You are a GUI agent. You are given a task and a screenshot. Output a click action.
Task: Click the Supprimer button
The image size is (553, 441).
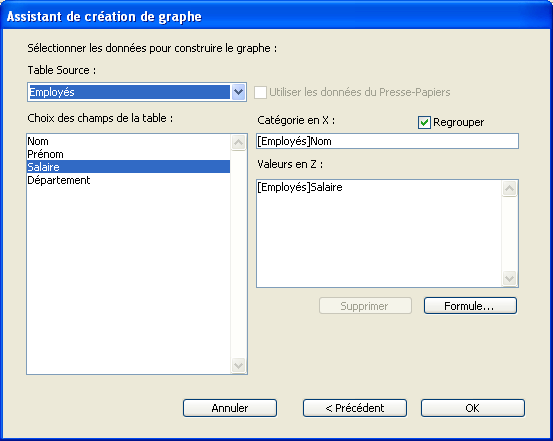click(365, 306)
